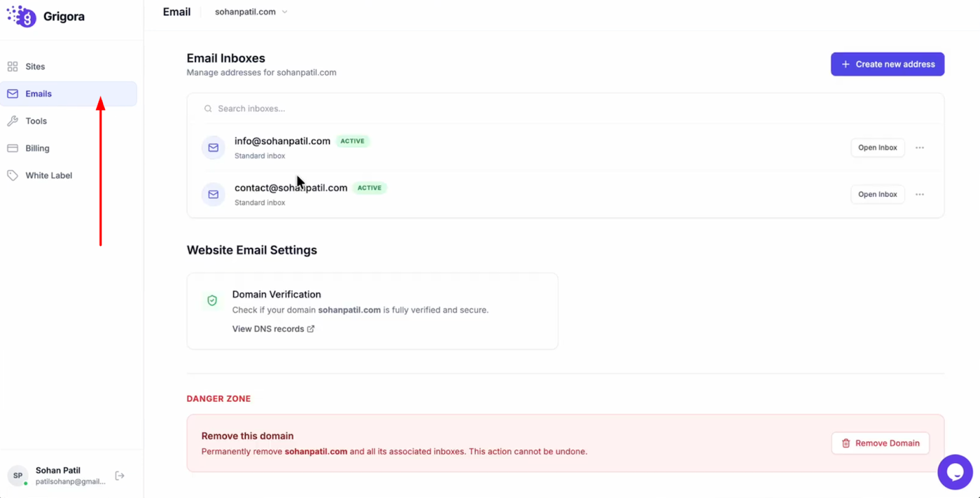Open the chat support bubble

955,472
